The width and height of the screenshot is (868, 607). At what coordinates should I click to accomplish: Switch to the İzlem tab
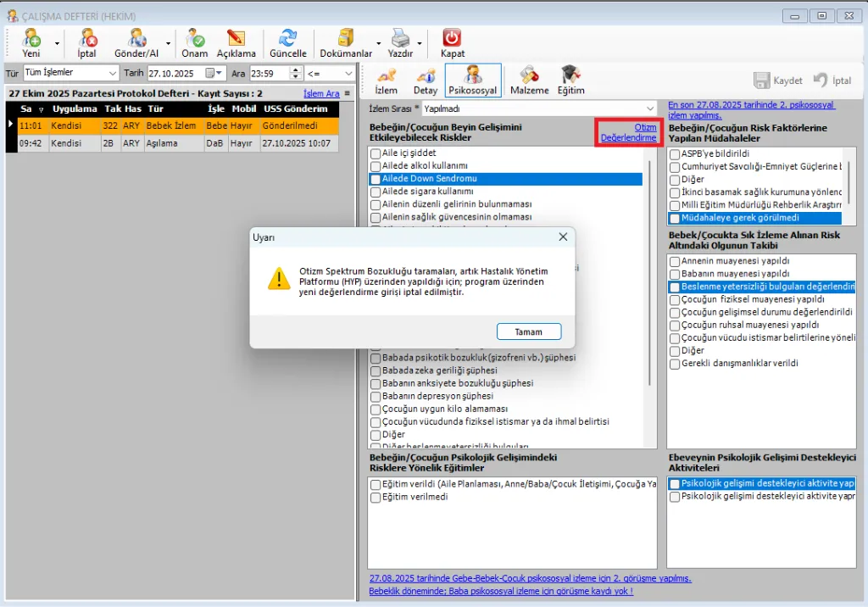[x=387, y=81]
